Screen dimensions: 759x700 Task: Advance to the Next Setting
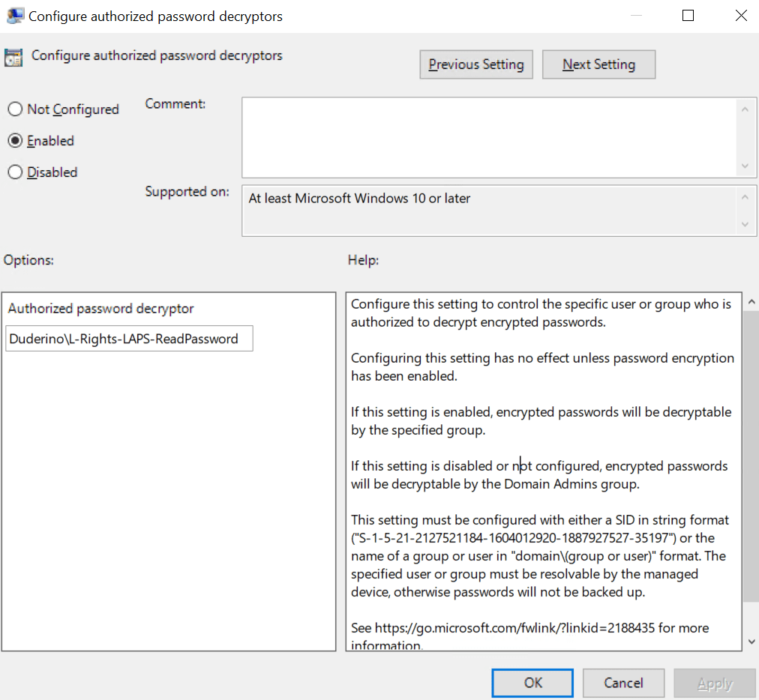coord(598,64)
